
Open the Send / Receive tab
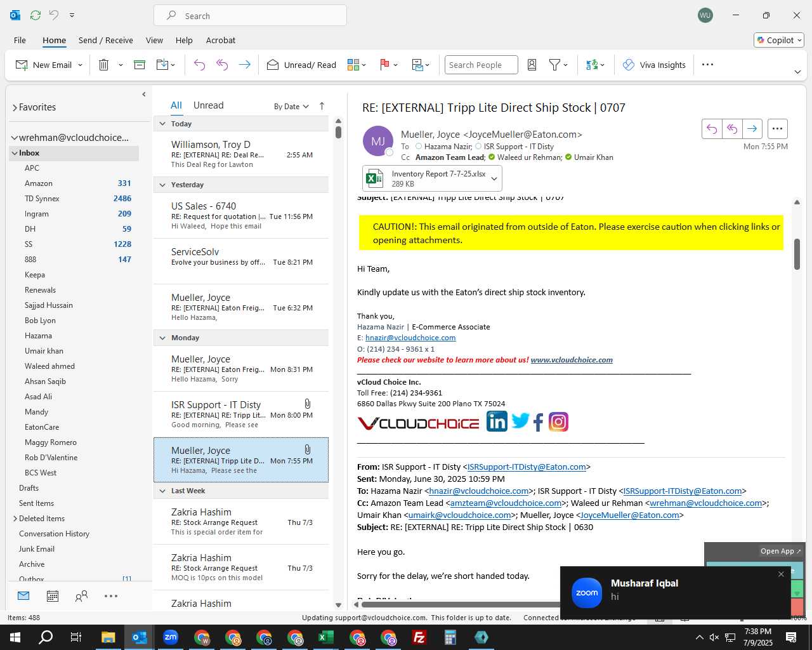[106, 40]
